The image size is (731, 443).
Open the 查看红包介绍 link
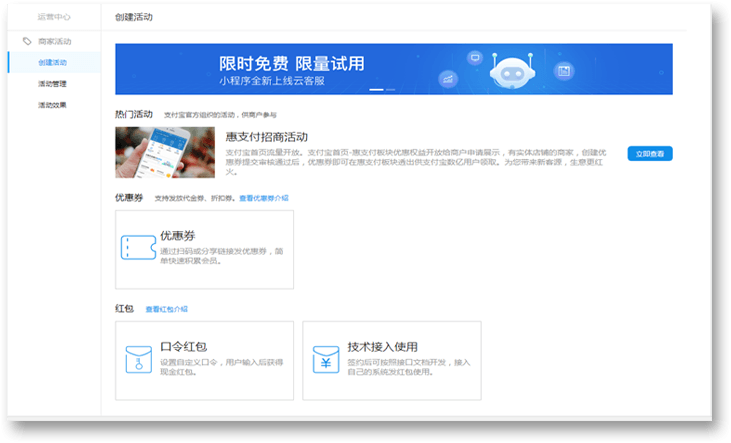166,309
